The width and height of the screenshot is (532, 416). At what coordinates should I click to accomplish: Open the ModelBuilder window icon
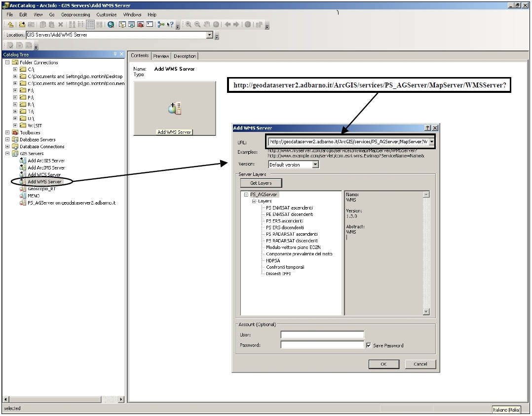[161, 24]
